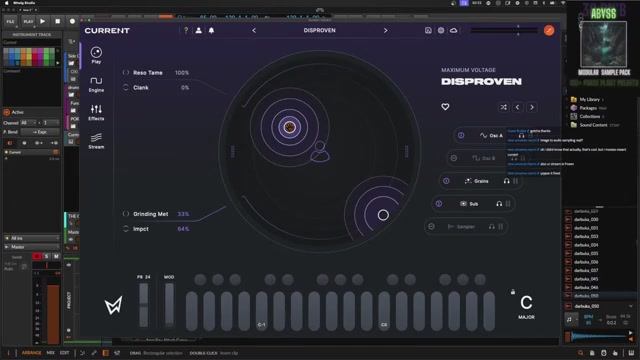This screenshot has width=640, height=360.
Task: Click the Reso Tame macro knob
Action: click(x=126, y=73)
